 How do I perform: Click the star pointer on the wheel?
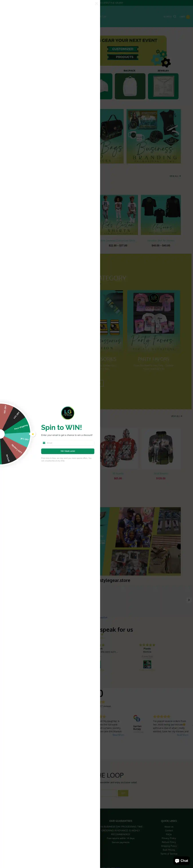(x=33, y=434)
